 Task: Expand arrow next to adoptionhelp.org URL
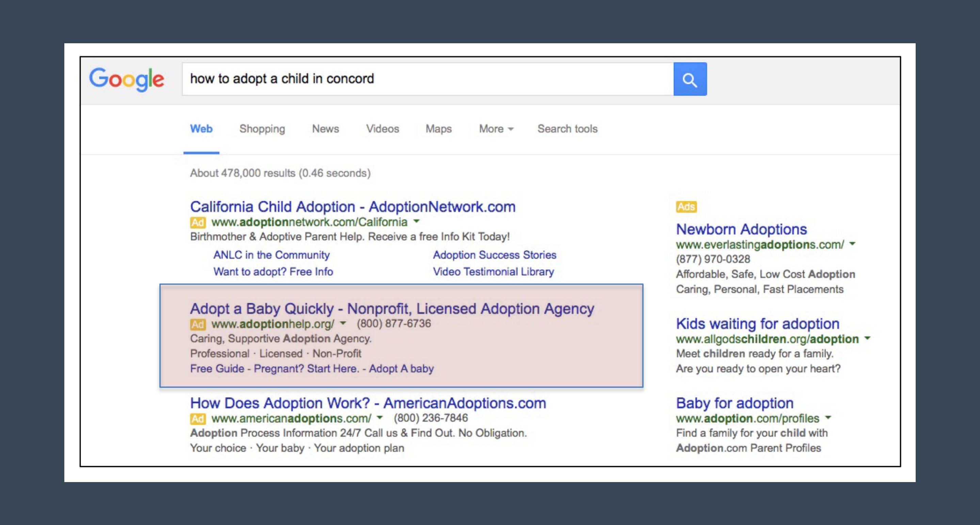(x=343, y=323)
